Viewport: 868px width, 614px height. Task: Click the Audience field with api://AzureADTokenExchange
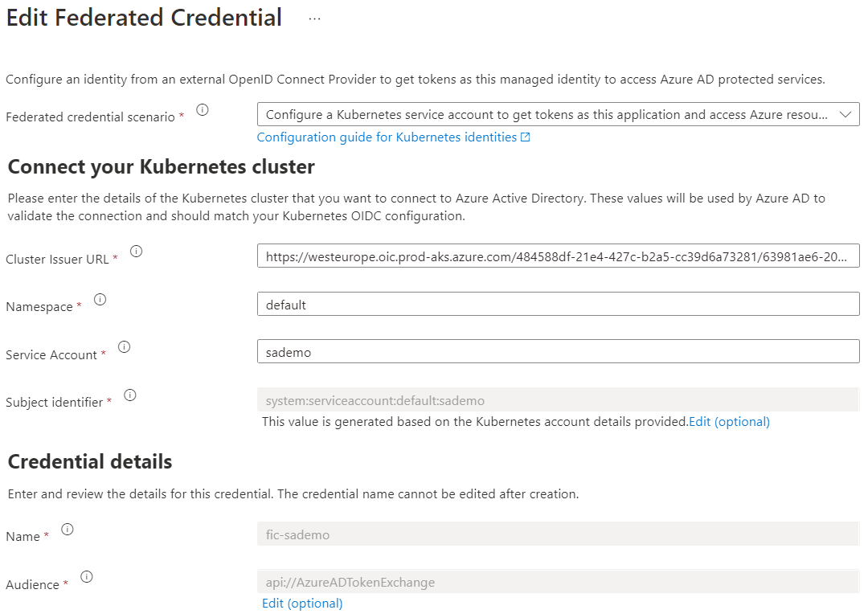tap(558, 582)
